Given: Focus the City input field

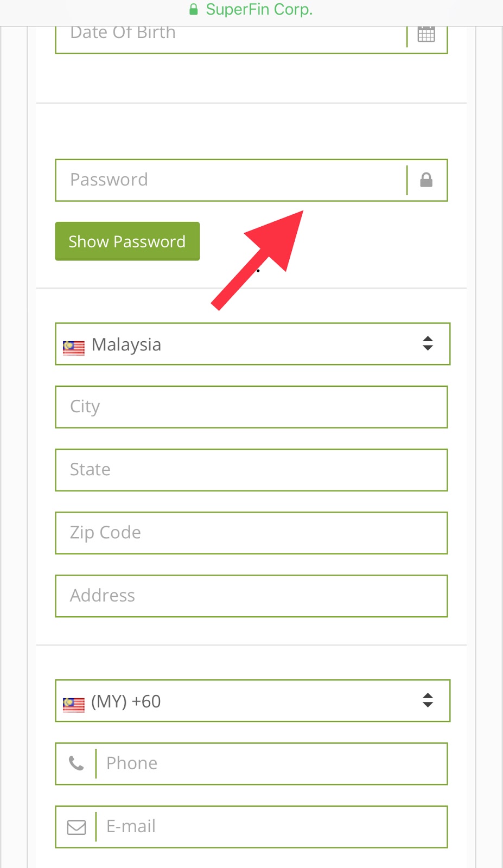Looking at the screenshot, I should (x=251, y=407).
